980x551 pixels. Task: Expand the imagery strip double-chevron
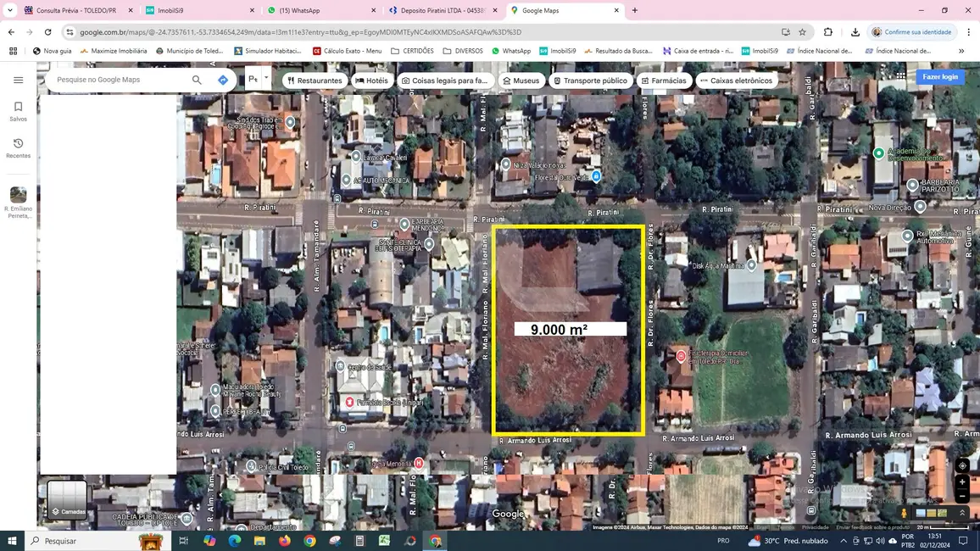point(962,513)
